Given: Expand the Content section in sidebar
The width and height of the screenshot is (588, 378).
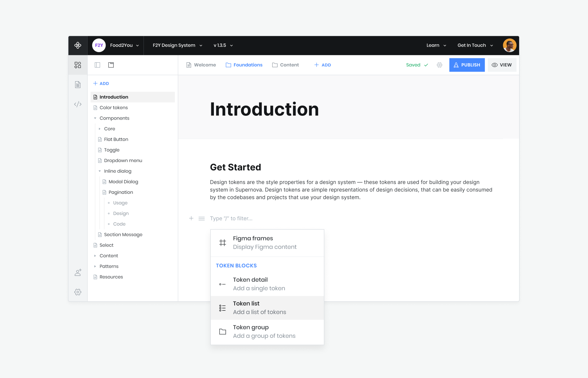Looking at the screenshot, I should pos(95,255).
